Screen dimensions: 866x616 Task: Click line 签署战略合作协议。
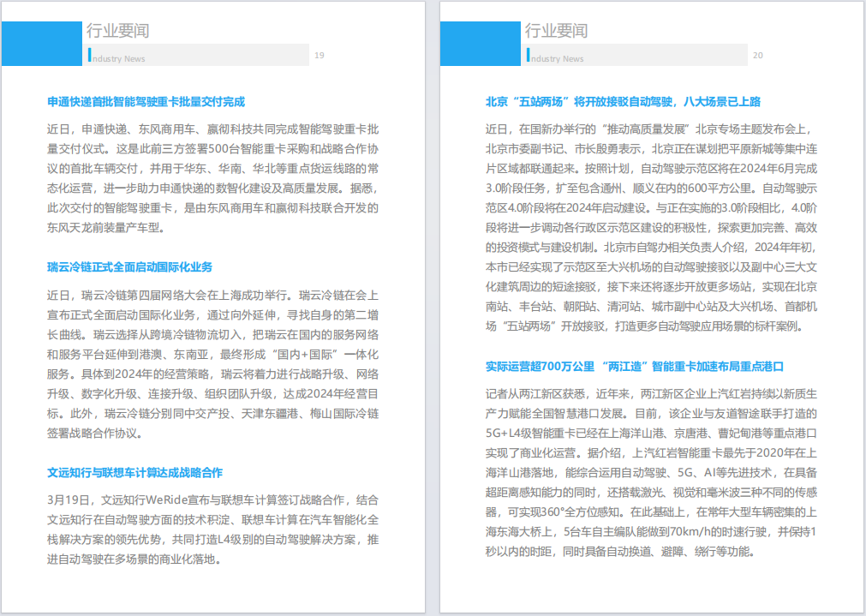tap(94, 434)
